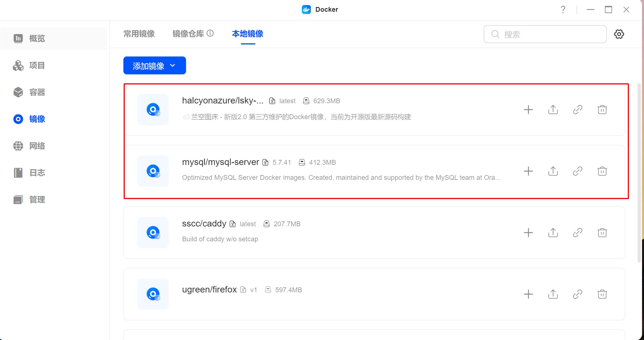This screenshot has height=340, width=644.
Task: Create container from mysql/mysql-server image
Action: [x=528, y=171]
